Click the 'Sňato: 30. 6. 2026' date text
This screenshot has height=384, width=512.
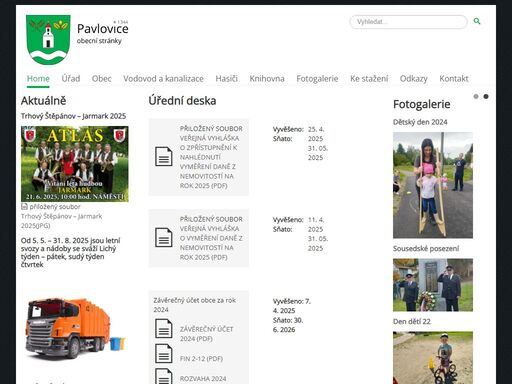(x=288, y=325)
